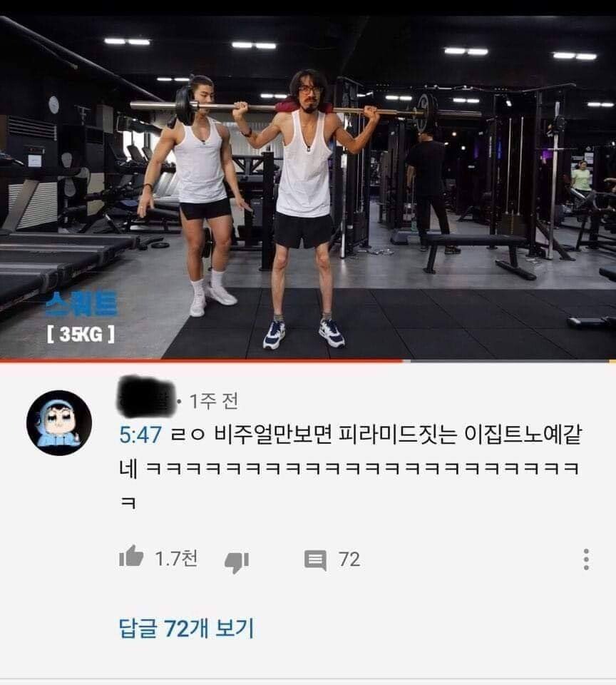
Task: Expand replies with 답글 72개 보기
Action: pyautogui.click(x=186, y=628)
